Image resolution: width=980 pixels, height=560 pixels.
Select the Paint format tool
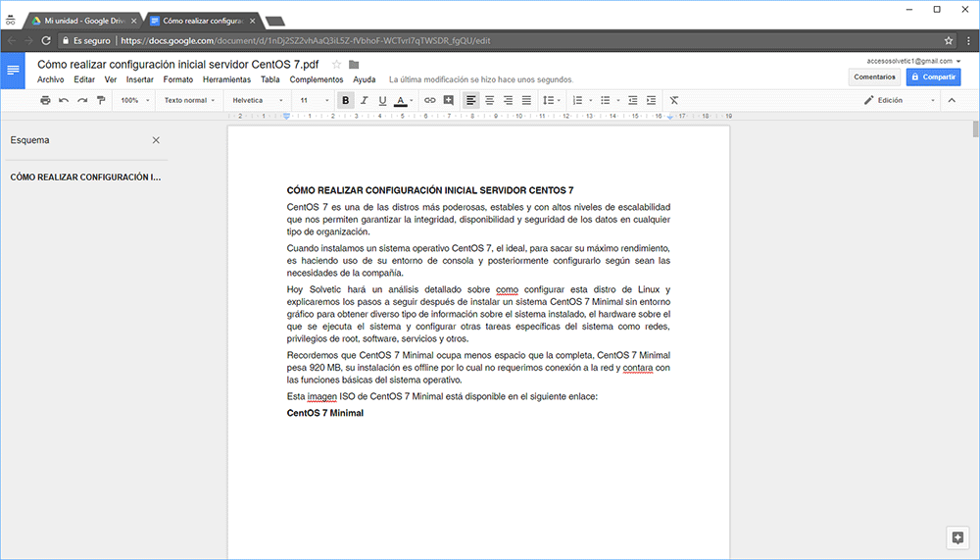click(x=101, y=100)
